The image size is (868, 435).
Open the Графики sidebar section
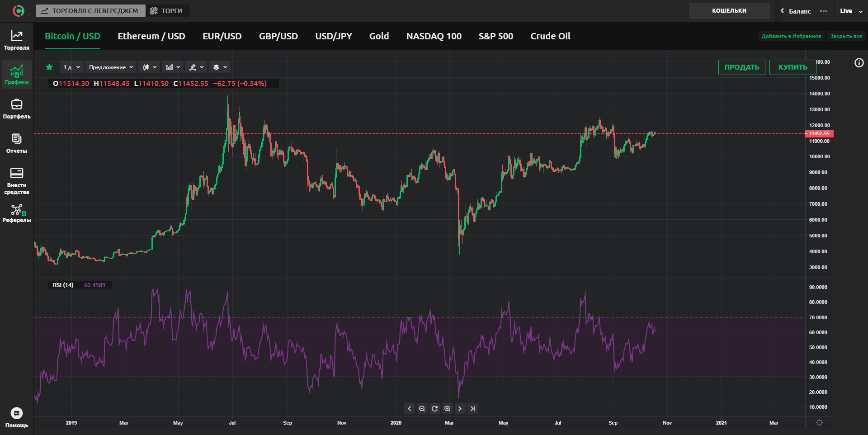(x=17, y=75)
